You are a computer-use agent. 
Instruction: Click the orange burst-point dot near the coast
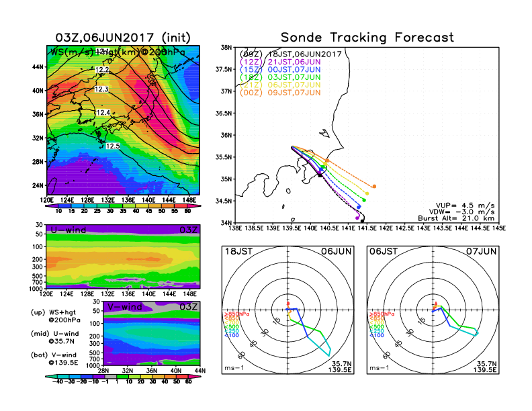point(327,161)
